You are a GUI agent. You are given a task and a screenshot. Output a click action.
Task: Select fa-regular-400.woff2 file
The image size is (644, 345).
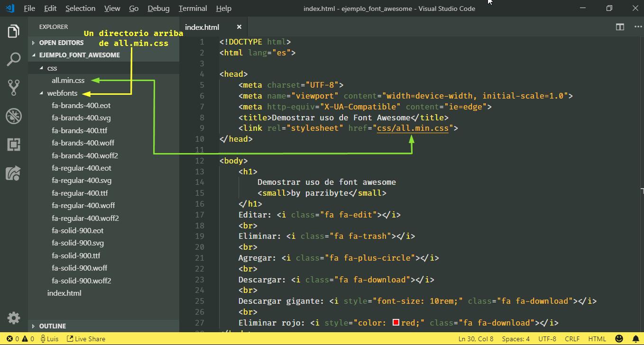[x=85, y=218]
